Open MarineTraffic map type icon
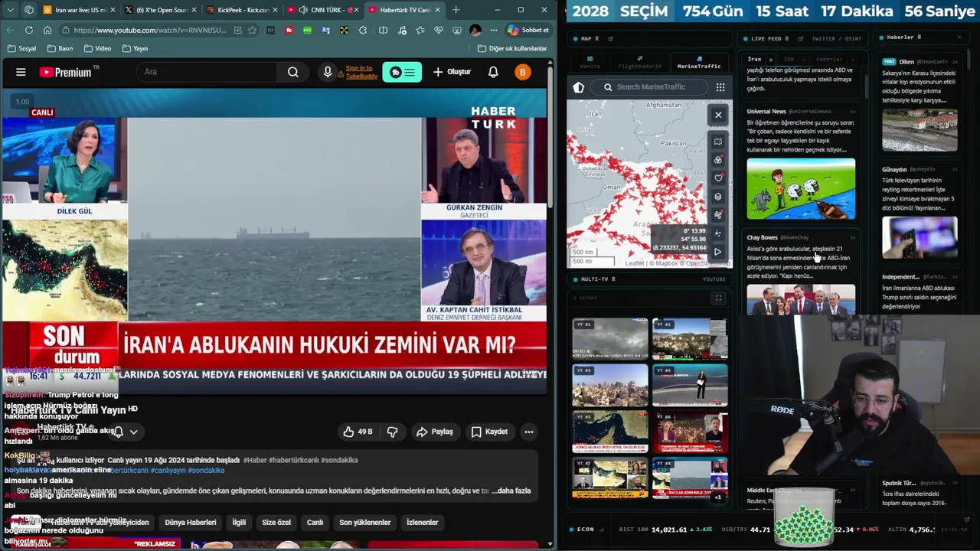 718,141
